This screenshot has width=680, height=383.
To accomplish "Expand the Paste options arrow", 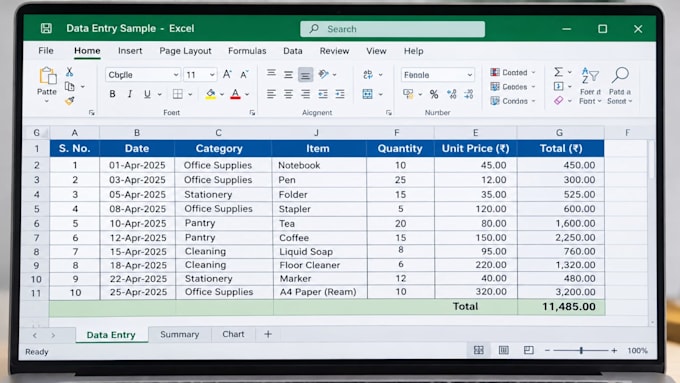I will (x=47, y=101).
